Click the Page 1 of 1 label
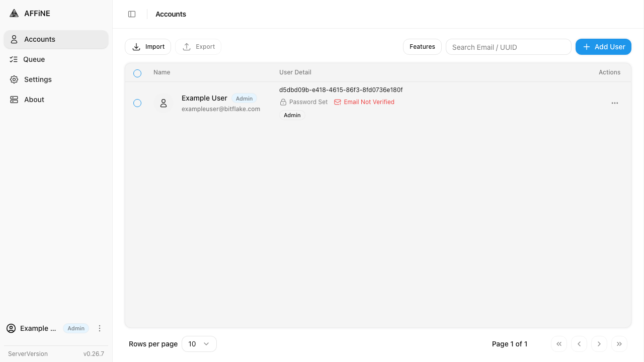Viewport: 644px width, 362px height. coord(510,344)
